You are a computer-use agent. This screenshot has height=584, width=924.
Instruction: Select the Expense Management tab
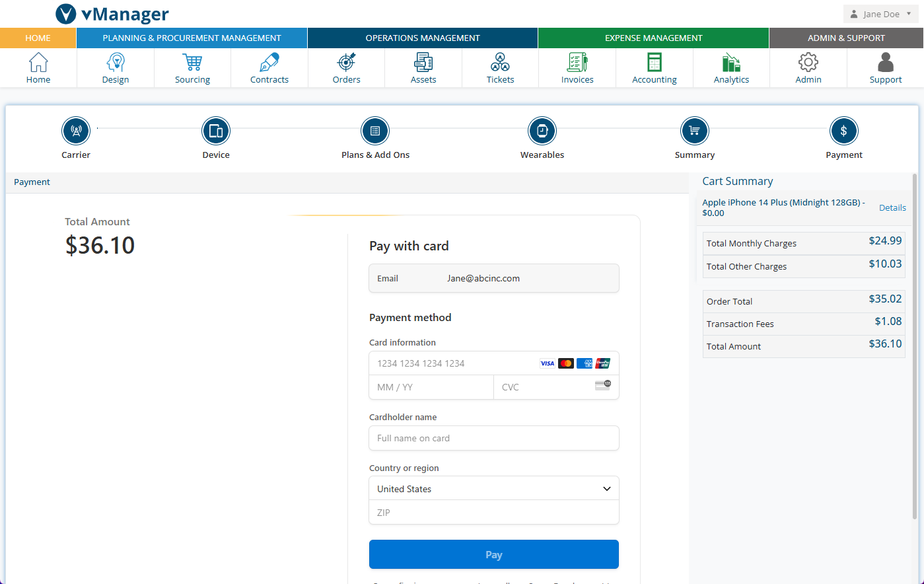coord(653,38)
